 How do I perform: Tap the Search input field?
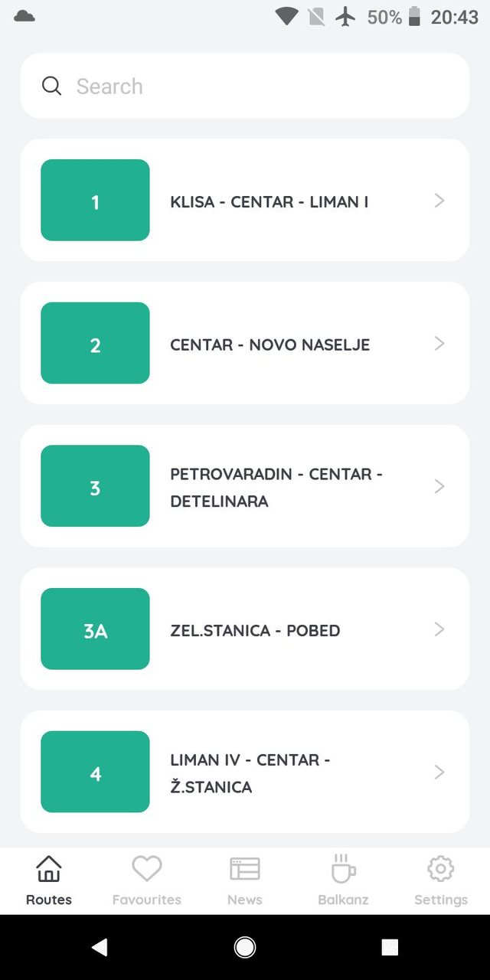point(230,86)
